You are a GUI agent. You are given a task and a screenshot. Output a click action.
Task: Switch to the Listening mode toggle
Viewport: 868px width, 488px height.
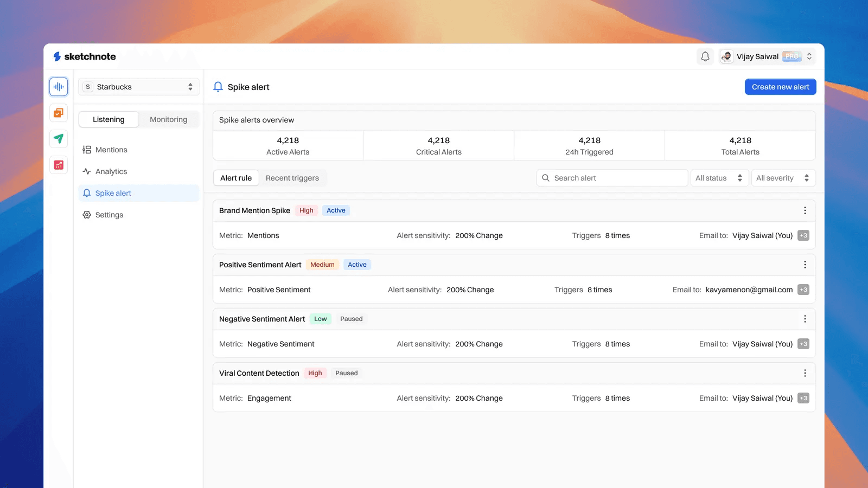[x=108, y=119]
